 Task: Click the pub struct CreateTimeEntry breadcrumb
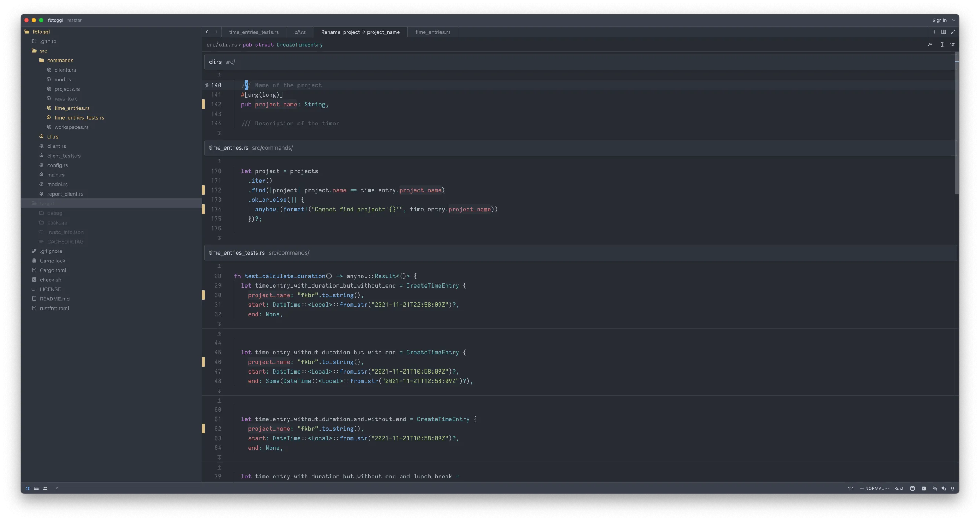coord(283,44)
